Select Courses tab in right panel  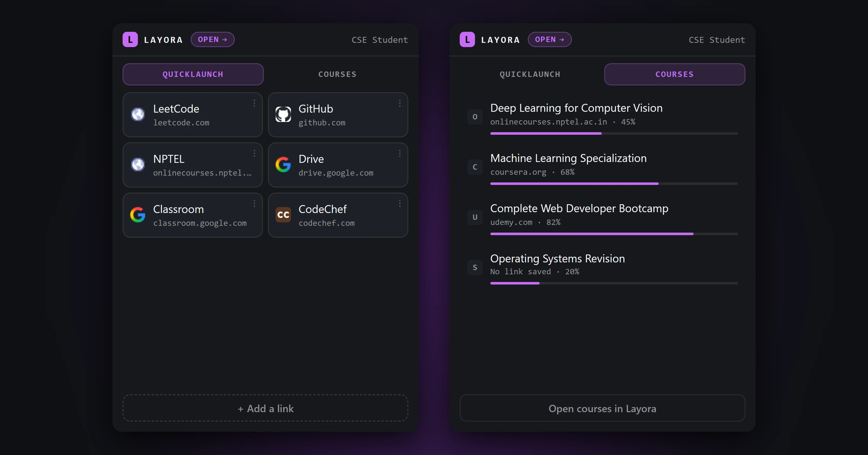click(675, 74)
